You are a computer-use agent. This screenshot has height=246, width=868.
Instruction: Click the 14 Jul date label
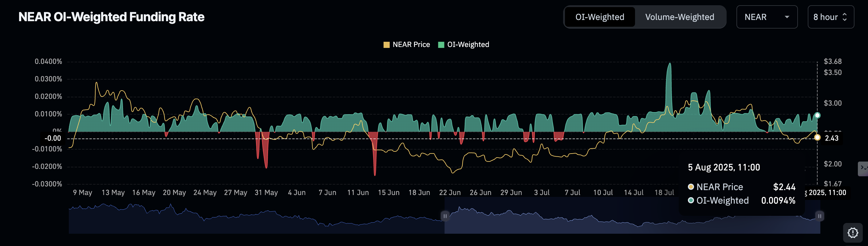click(x=634, y=193)
